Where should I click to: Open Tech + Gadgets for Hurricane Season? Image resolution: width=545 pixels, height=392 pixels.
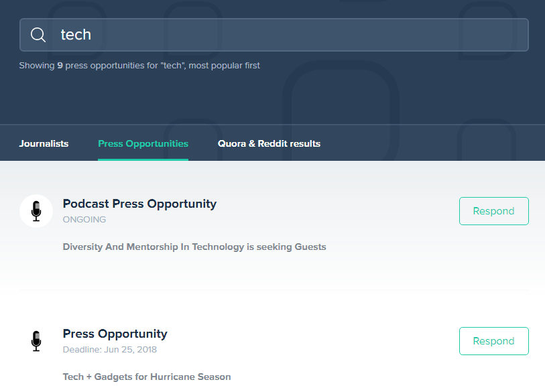pos(147,377)
